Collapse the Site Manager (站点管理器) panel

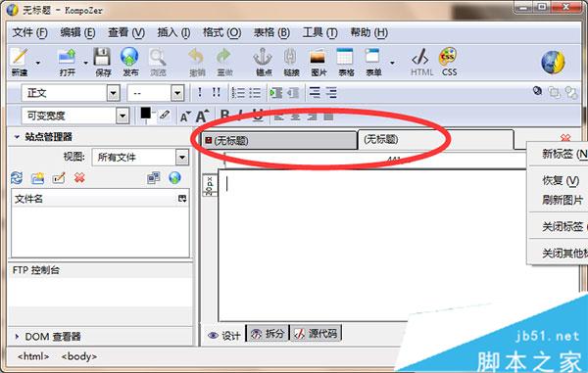(17, 137)
